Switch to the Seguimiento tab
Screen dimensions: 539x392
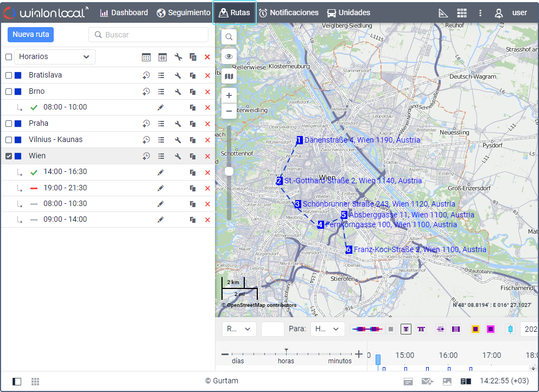click(x=183, y=12)
